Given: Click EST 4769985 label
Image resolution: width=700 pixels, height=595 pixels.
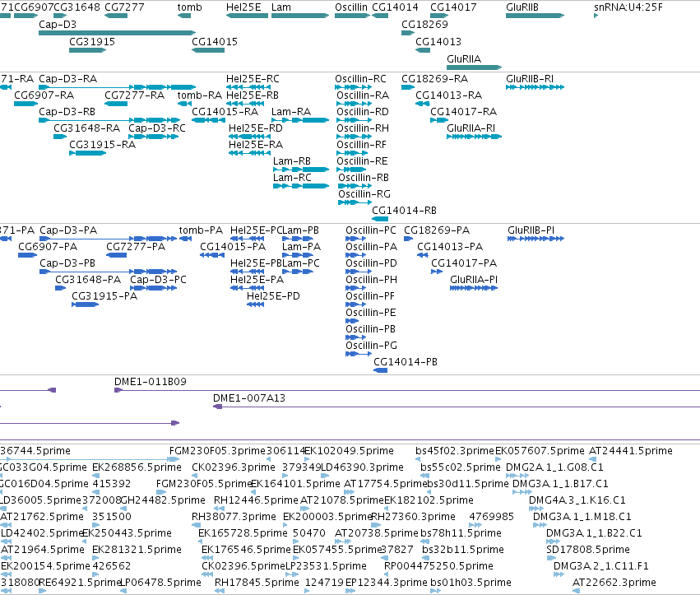Looking at the screenshot, I should point(492,517).
